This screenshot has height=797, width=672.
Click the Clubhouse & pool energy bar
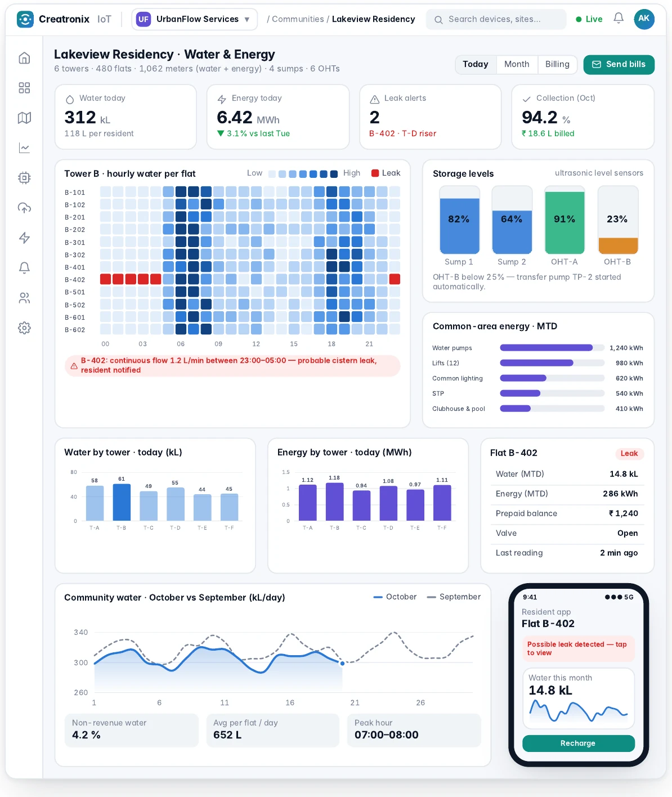pos(516,409)
